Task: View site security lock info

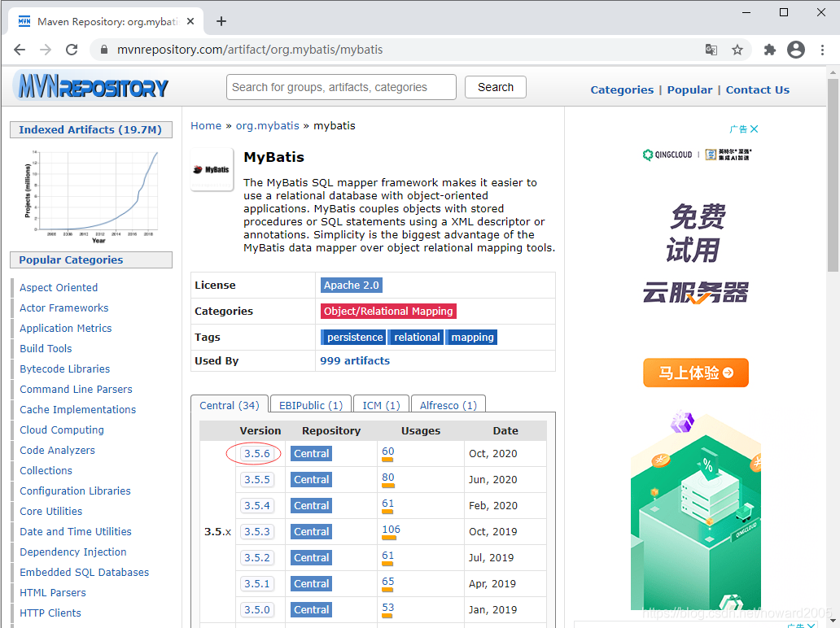Action: [x=104, y=50]
